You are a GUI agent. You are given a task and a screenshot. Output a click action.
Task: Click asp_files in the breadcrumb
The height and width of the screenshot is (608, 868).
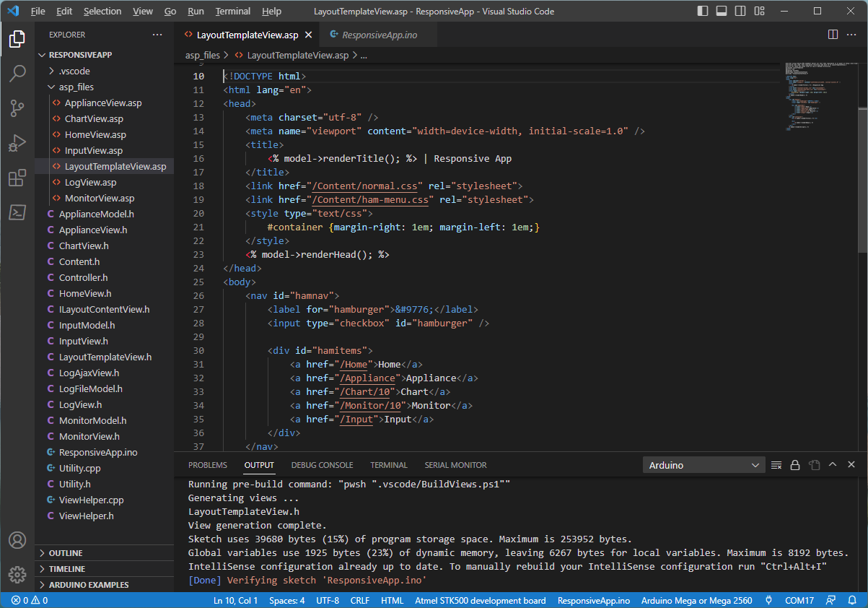click(203, 55)
